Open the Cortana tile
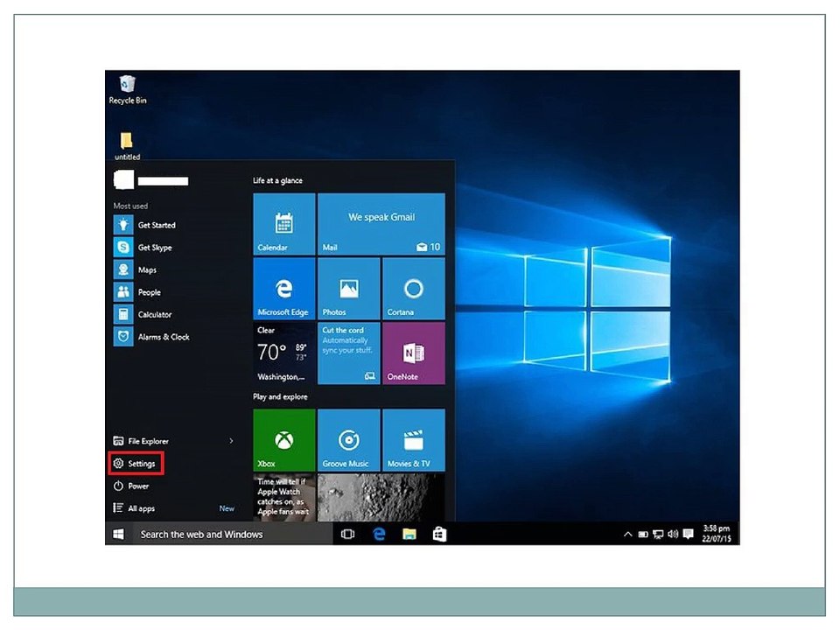 click(414, 289)
